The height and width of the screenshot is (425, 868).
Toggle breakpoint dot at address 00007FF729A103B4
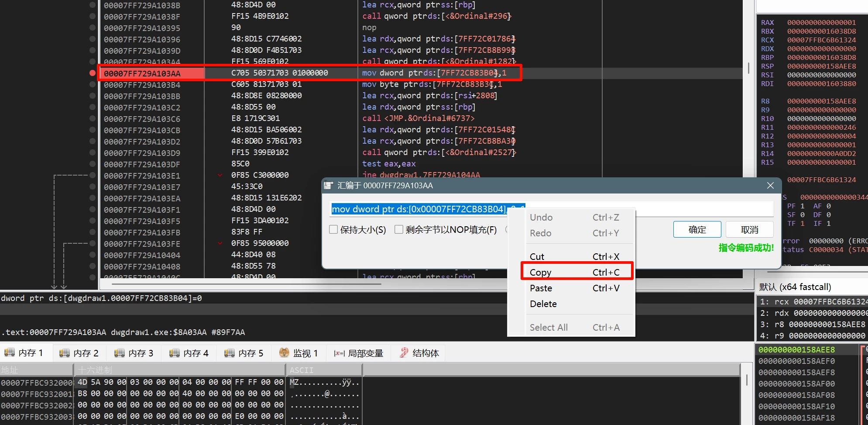[92, 84]
